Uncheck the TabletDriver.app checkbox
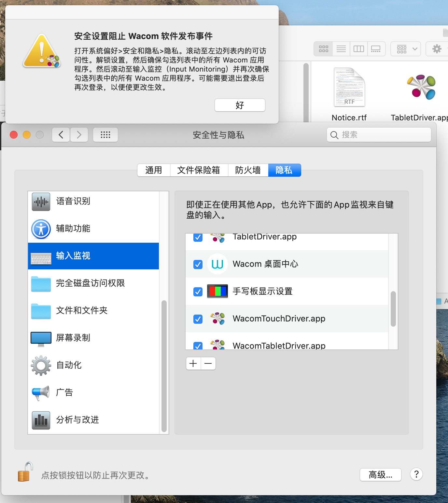This screenshot has height=503, width=448. [x=198, y=238]
